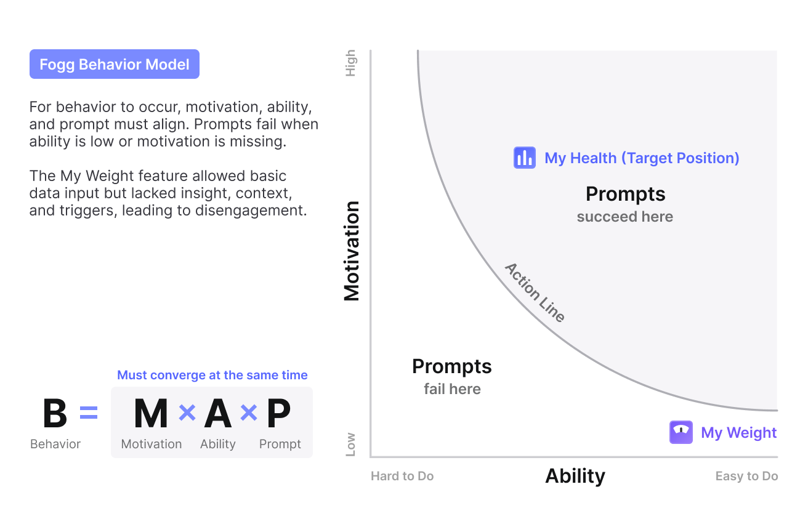Select the Ability horizontal axis title
The width and height of the screenshot is (808, 532).
tap(575, 476)
